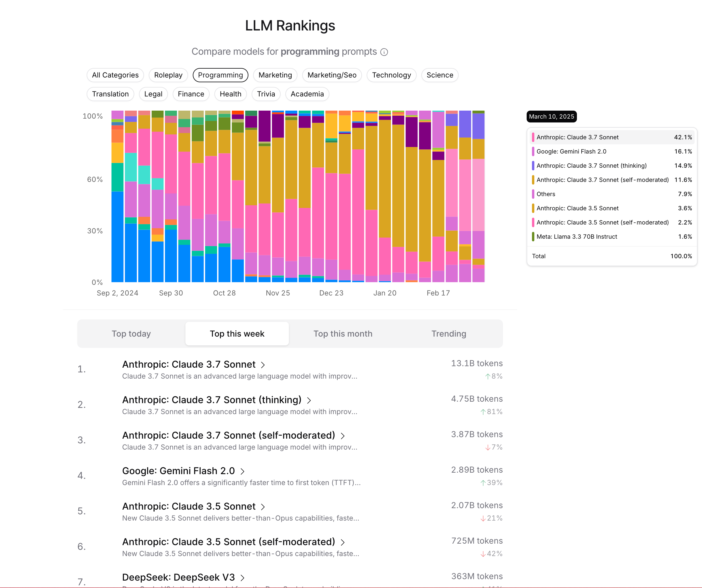702x588 pixels.
Task: Click chevron next to DeepSeek V3
Action: tap(243, 578)
